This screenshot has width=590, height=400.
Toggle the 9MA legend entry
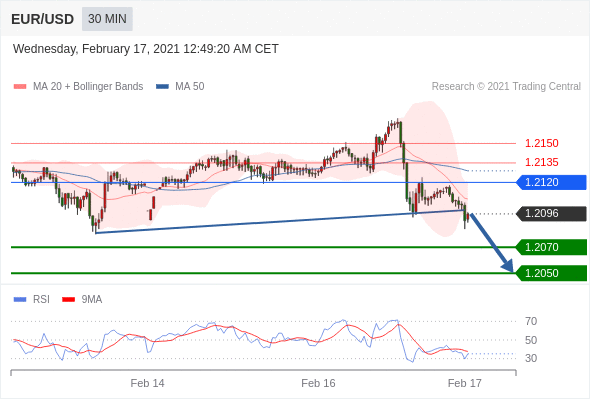pyautogui.click(x=82, y=300)
